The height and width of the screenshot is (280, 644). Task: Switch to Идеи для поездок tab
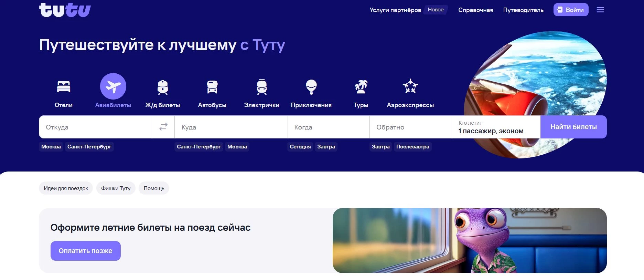66,188
